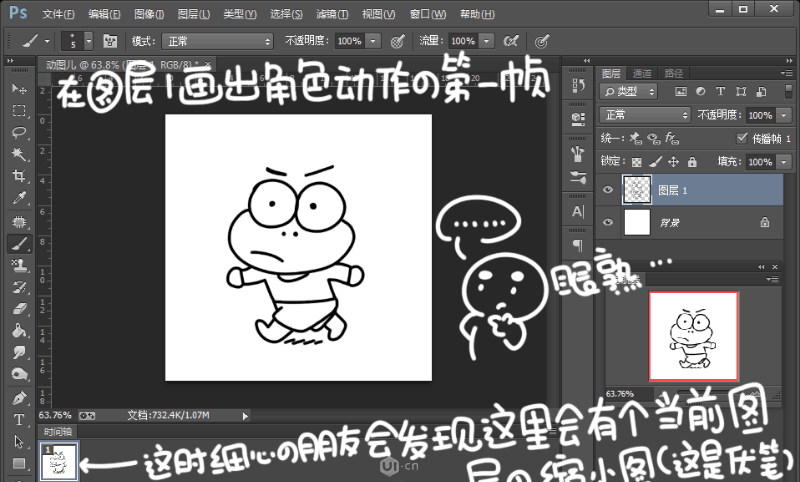Select the Pen tool
This screenshot has width=800, height=482.
[19, 398]
